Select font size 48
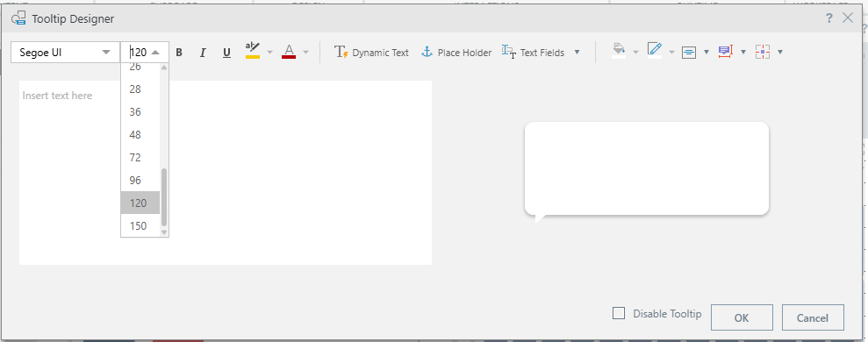 point(140,134)
